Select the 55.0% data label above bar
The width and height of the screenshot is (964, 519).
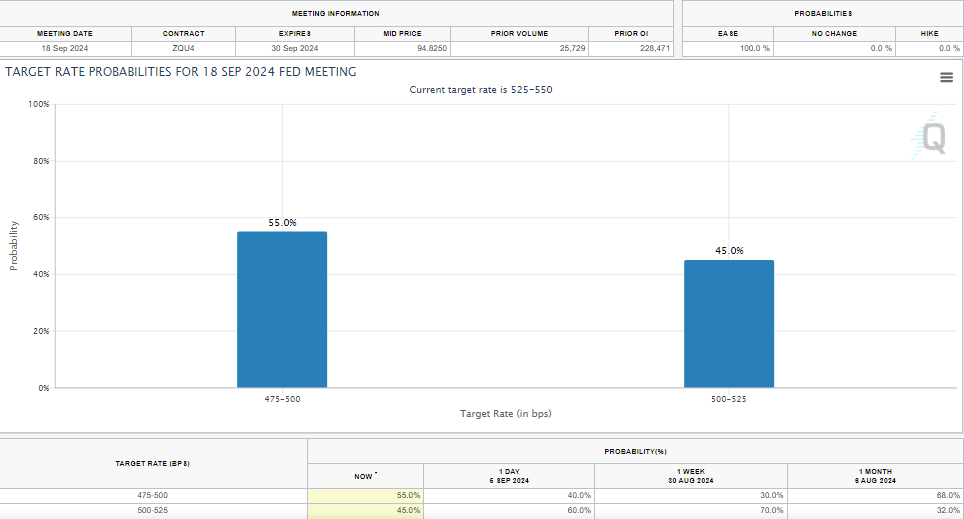click(x=282, y=223)
